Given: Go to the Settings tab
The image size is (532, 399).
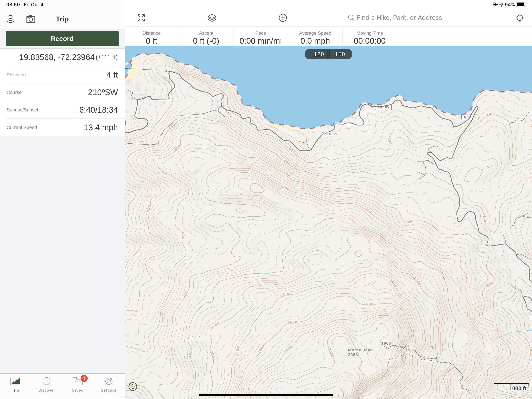Looking at the screenshot, I should click(109, 384).
